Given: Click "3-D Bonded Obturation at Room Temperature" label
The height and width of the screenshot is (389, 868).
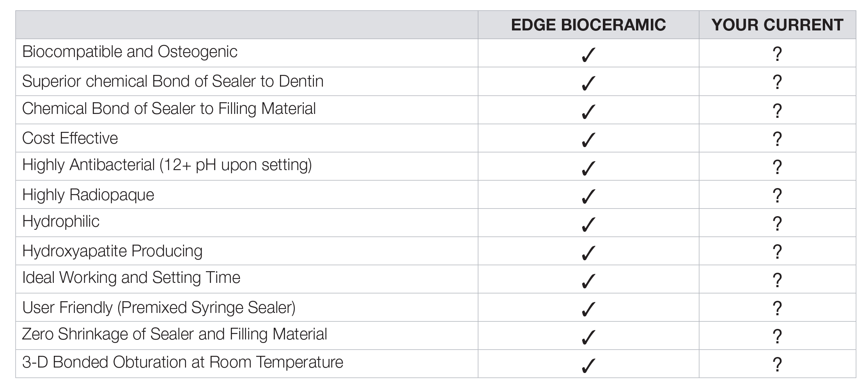Looking at the screenshot, I should click(182, 362).
